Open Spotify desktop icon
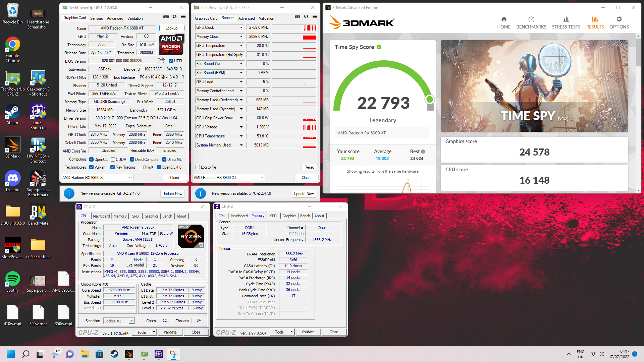Image resolution: width=644 pixels, height=362 pixels. [13, 282]
